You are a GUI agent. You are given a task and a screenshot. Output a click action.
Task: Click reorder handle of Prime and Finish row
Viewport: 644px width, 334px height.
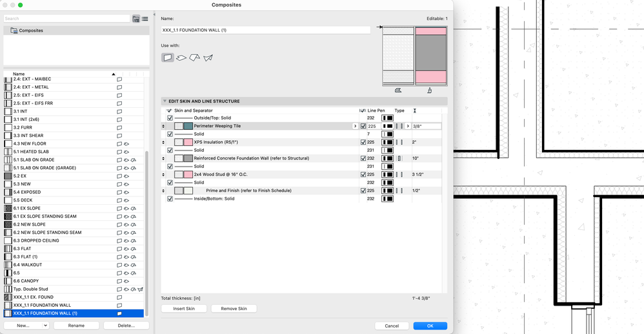click(164, 191)
